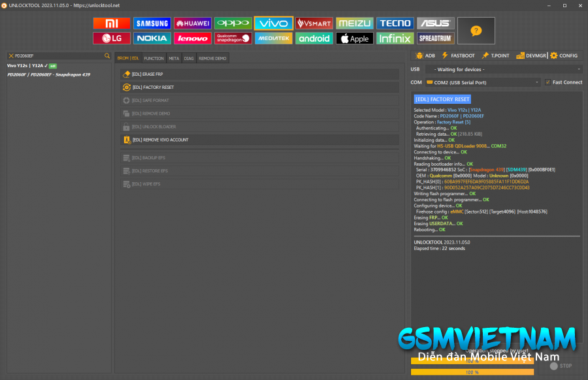Choose the Samsung brand tile
Viewport: 588px width, 380px height.
coord(152,24)
